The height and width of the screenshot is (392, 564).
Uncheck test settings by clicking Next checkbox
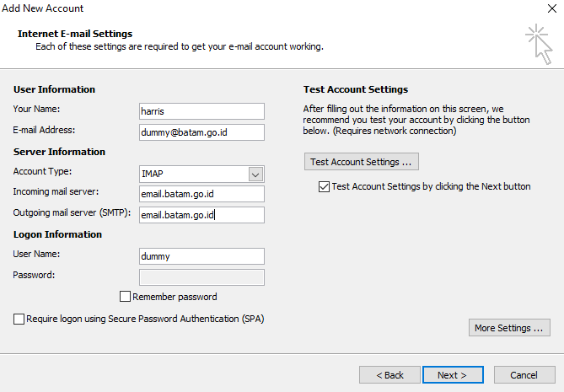[x=324, y=186]
